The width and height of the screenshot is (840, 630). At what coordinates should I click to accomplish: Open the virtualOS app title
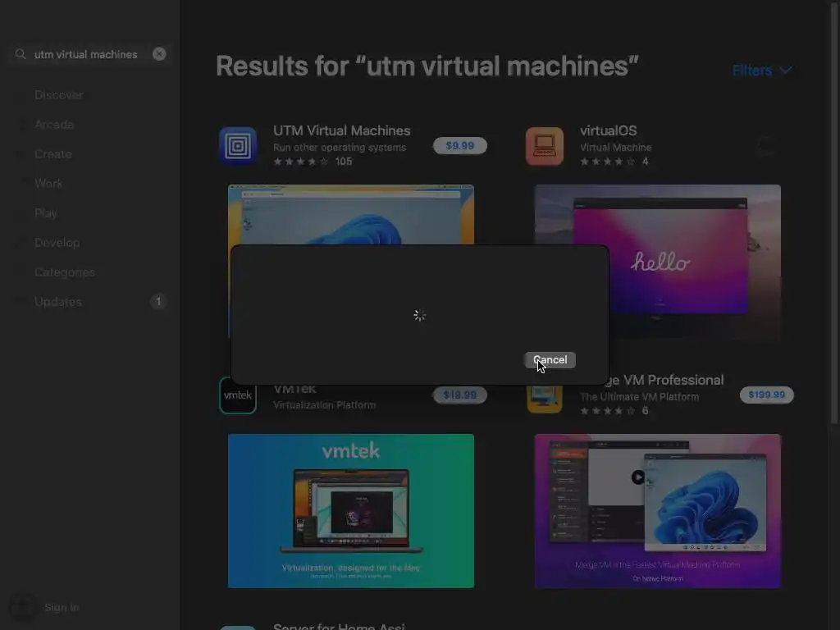pyautogui.click(x=608, y=130)
